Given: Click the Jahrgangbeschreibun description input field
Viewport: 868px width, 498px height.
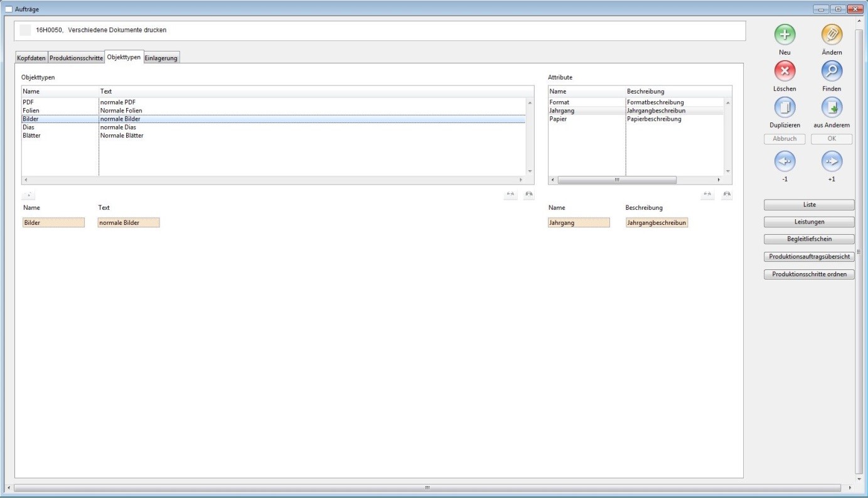Looking at the screenshot, I should 656,223.
